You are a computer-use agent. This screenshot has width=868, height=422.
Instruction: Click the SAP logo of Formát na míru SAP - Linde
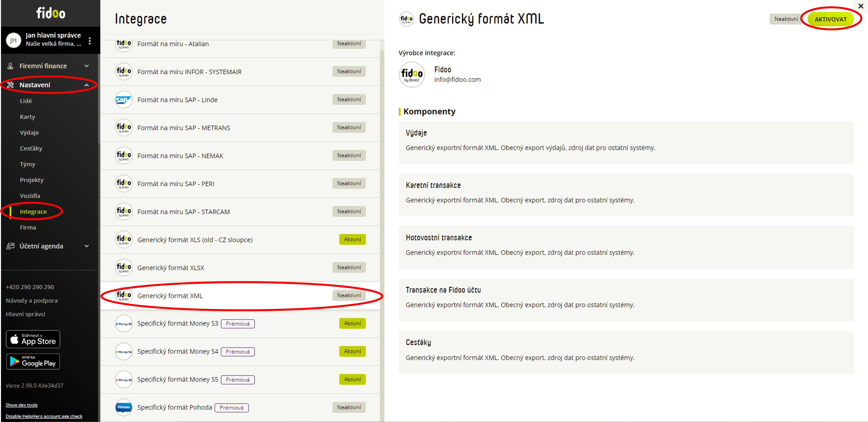pyautogui.click(x=124, y=100)
